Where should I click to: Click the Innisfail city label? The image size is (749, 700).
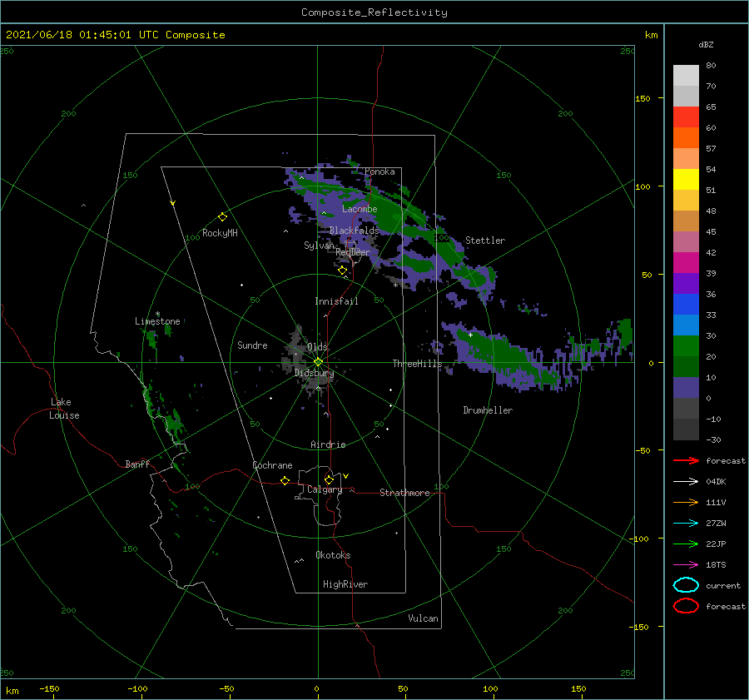click(336, 301)
